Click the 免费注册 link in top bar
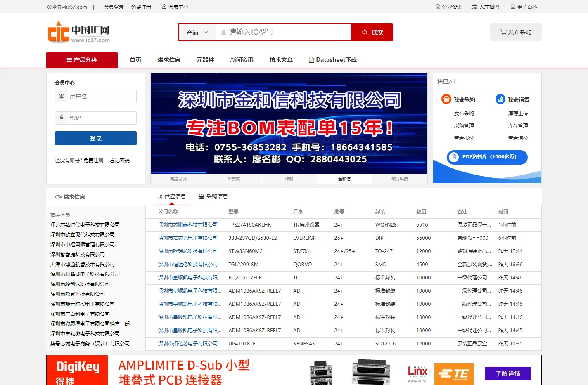This screenshot has width=588, height=385. 141,7
